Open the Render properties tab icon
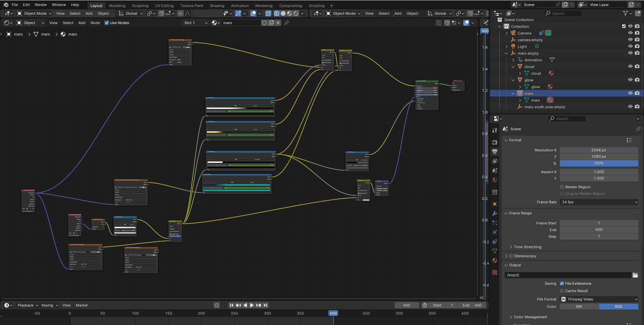Image resolution: width=644 pixels, height=325 pixels. pyautogui.click(x=495, y=142)
